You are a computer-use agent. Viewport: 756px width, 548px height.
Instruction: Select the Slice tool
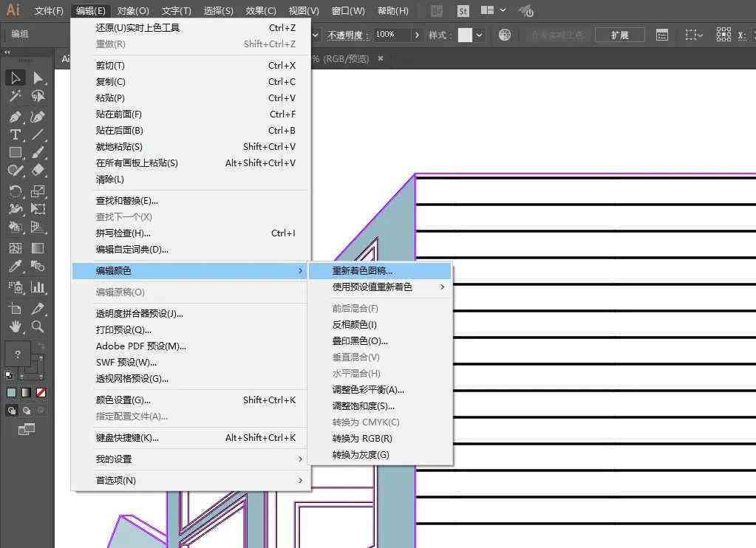click(38, 309)
